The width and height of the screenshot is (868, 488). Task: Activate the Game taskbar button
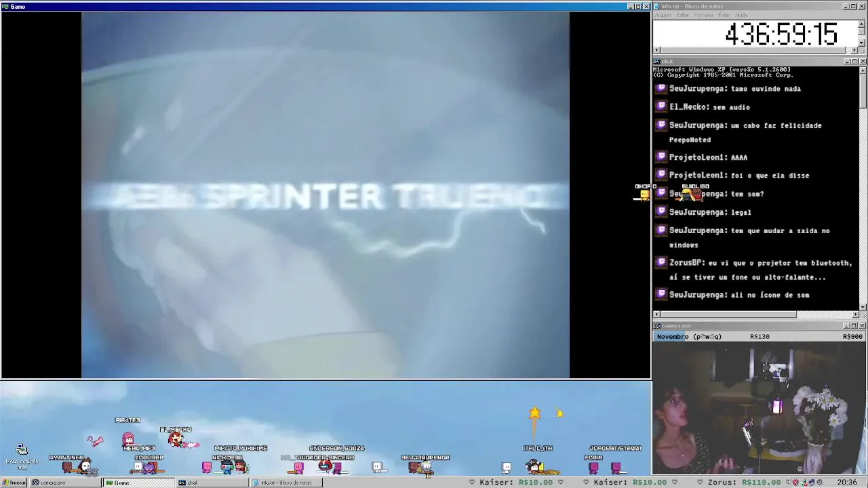point(138,483)
